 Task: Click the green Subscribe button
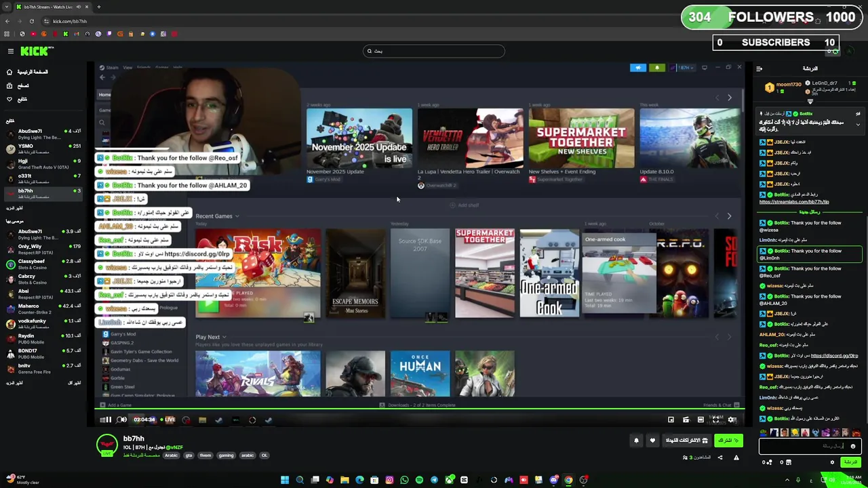[728, 441]
